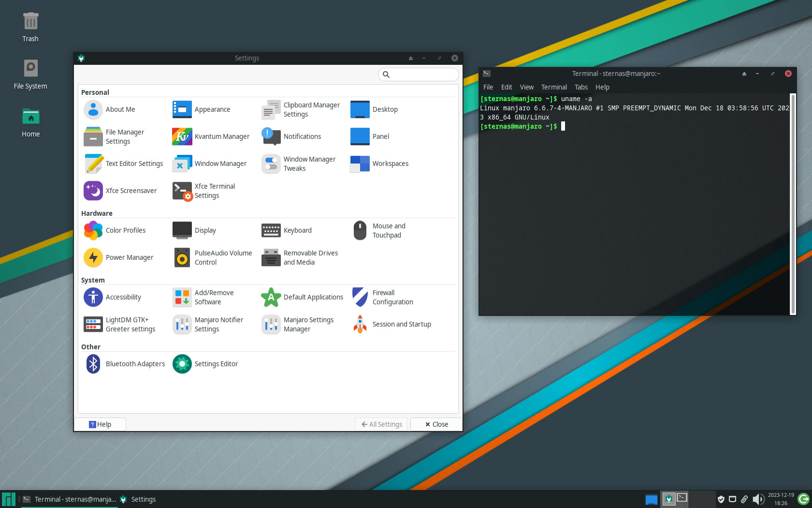Open Settings Editor
Viewport: 812px width, 508px height.
pyautogui.click(x=205, y=364)
